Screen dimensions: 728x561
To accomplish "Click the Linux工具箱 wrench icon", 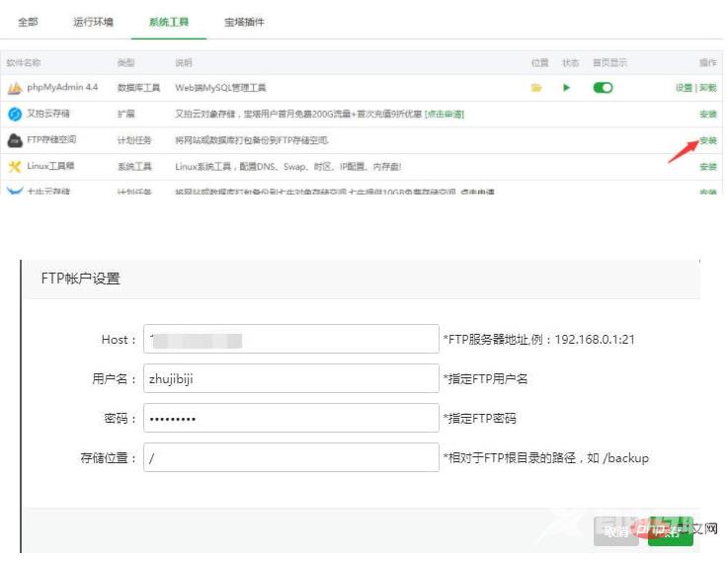I will click(15, 167).
